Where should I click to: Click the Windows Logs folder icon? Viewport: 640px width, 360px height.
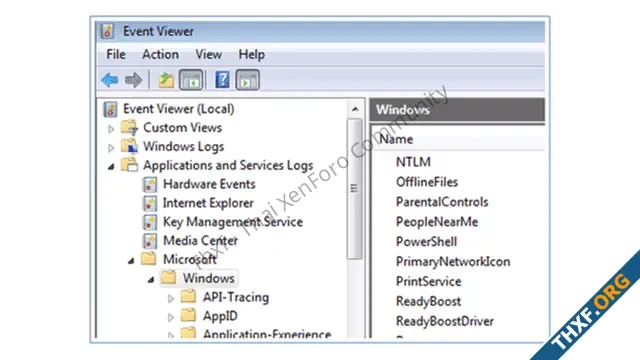[x=129, y=147]
